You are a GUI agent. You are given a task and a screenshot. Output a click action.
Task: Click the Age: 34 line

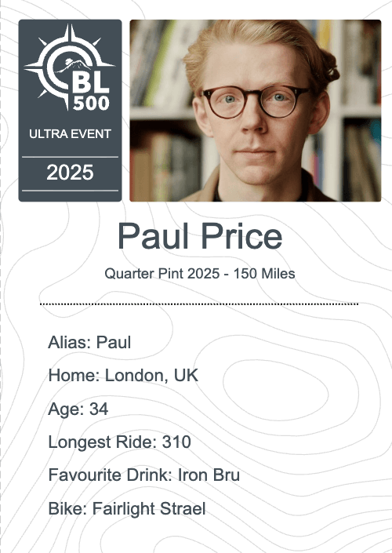[78, 409]
